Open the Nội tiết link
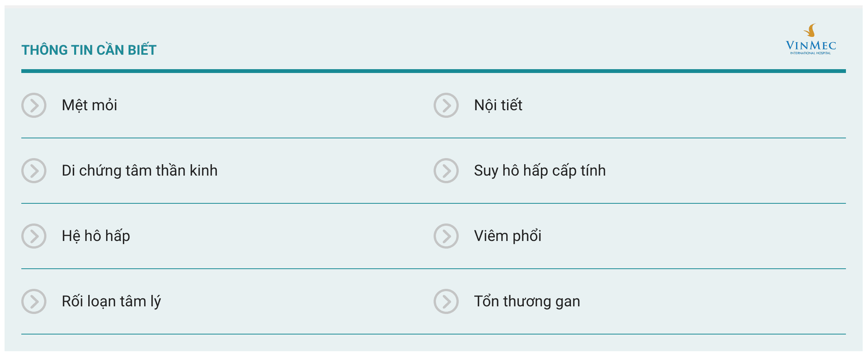868x355 pixels. 498,105
